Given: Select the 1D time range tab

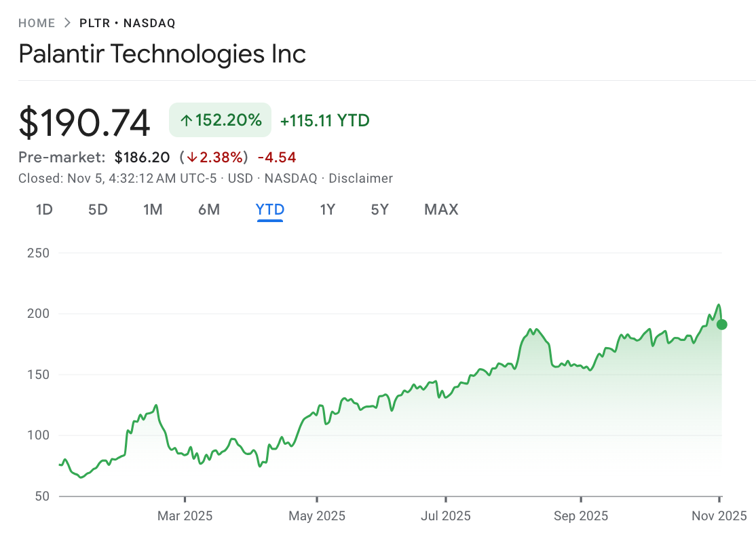Looking at the screenshot, I should [x=43, y=210].
